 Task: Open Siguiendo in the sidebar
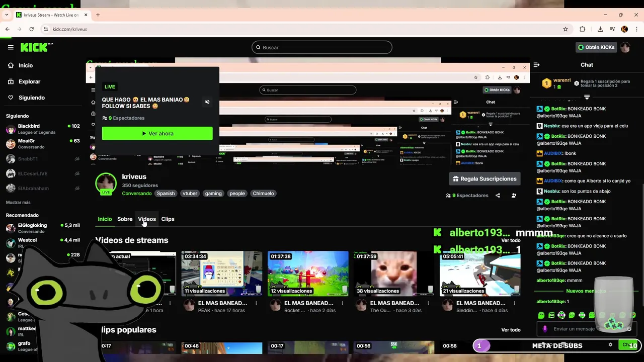coord(32,98)
